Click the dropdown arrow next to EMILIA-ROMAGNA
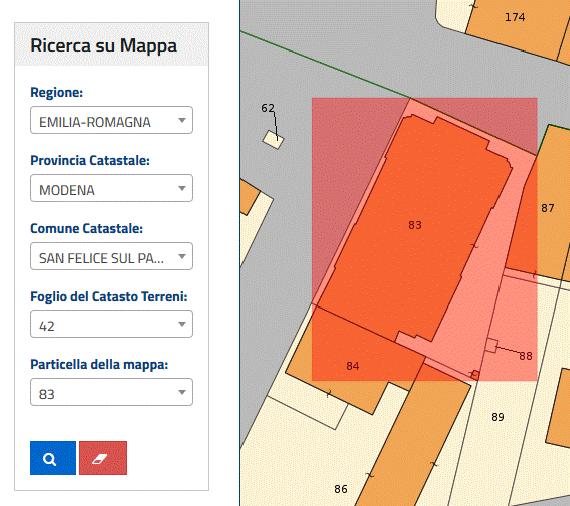The height and width of the screenshot is (506, 570). 182,120
